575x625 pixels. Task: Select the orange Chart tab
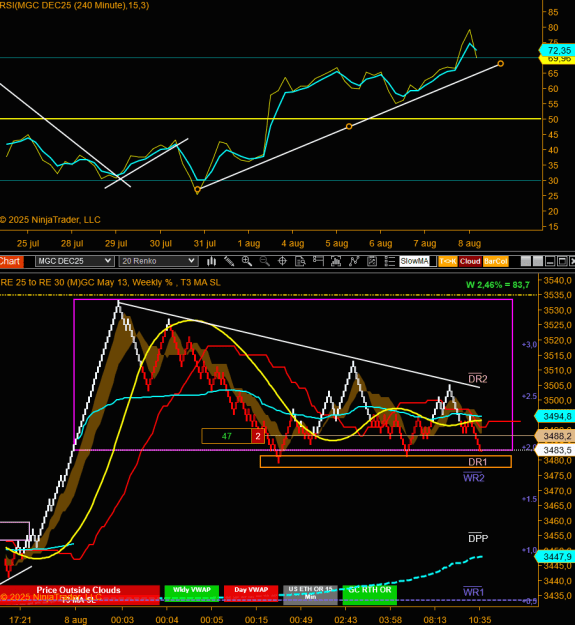pos(11,261)
